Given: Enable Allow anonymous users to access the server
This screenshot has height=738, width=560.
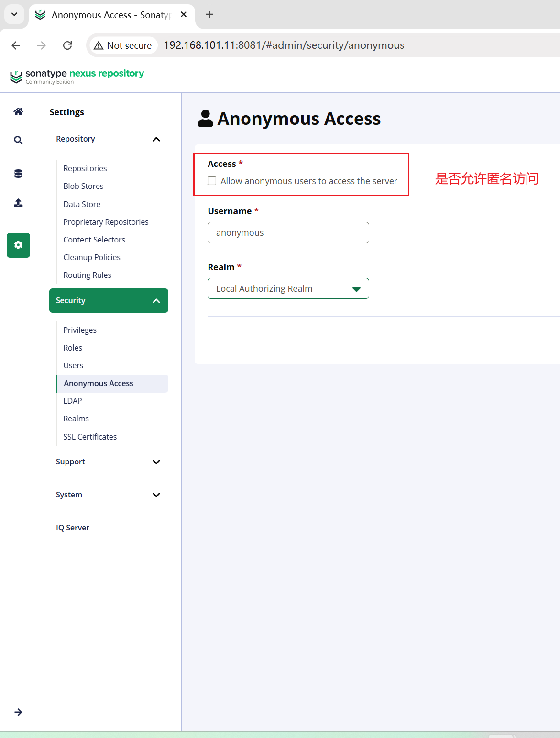Looking at the screenshot, I should 212,181.
